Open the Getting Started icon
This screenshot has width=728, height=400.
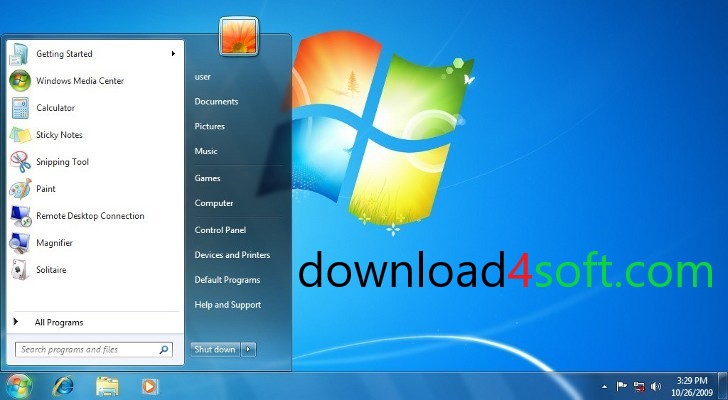click(20, 54)
